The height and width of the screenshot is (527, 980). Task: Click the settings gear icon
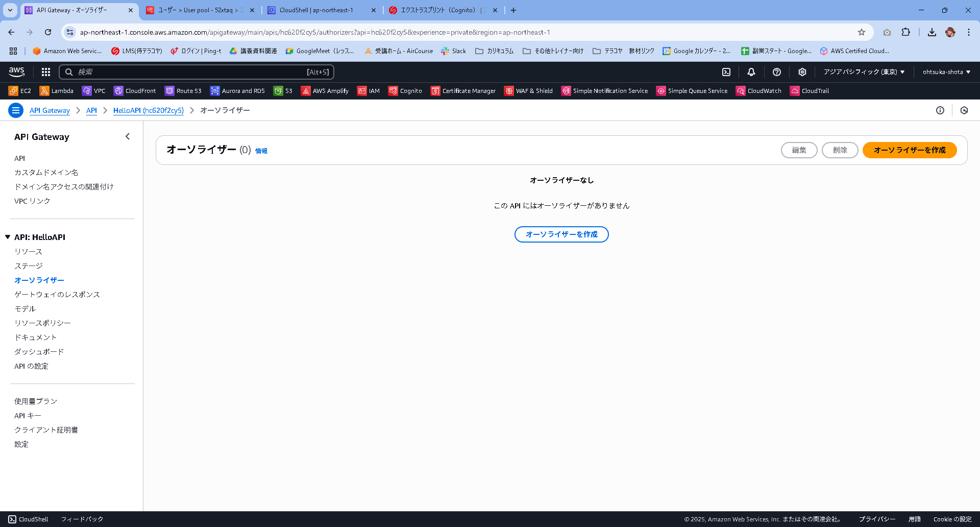pos(802,71)
